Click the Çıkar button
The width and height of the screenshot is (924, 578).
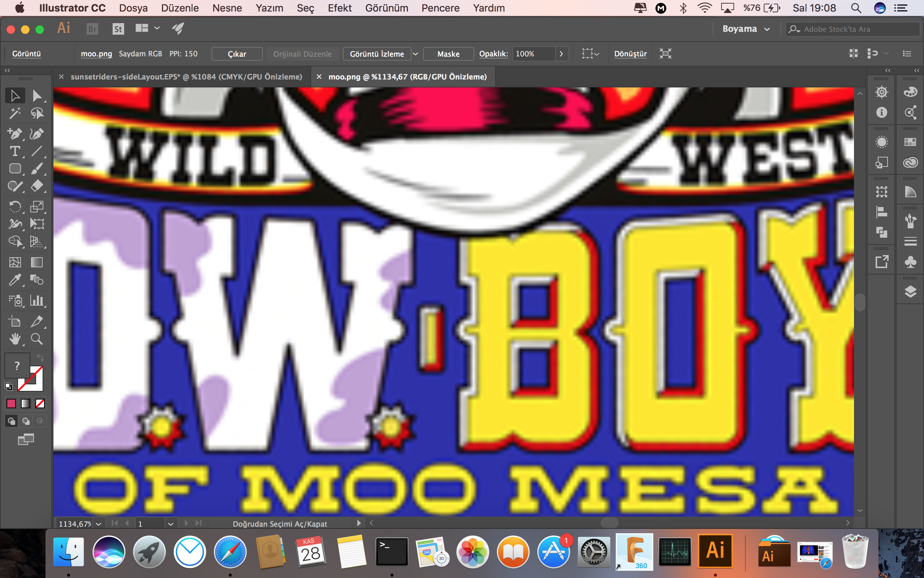pos(237,54)
